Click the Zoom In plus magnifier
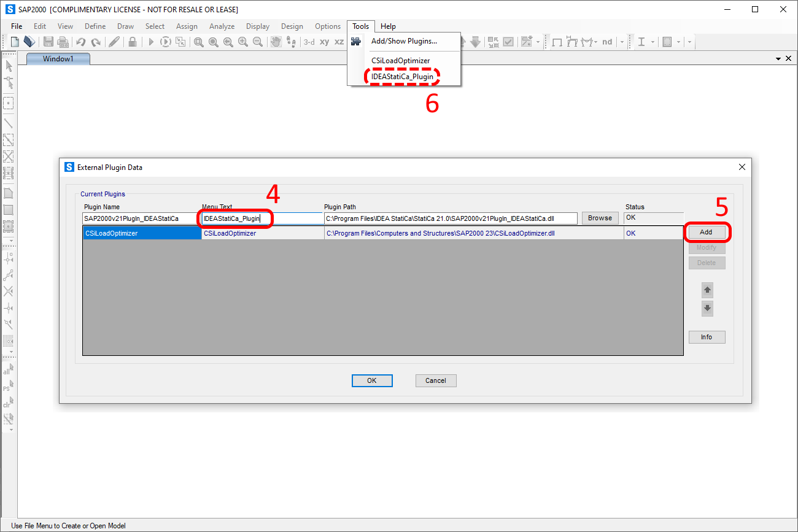The width and height of the screenshot is (798, 532). pyautogui.click(x=243, y=42)
